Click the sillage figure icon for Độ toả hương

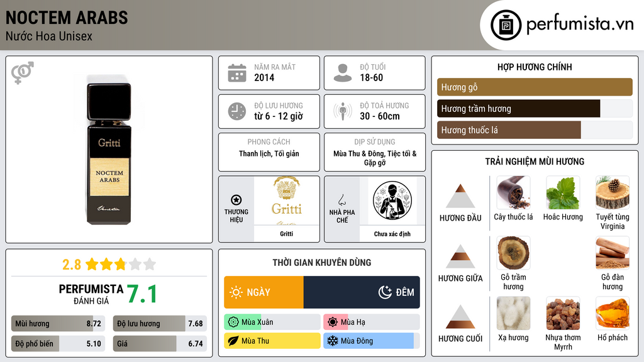coord(343,111)
